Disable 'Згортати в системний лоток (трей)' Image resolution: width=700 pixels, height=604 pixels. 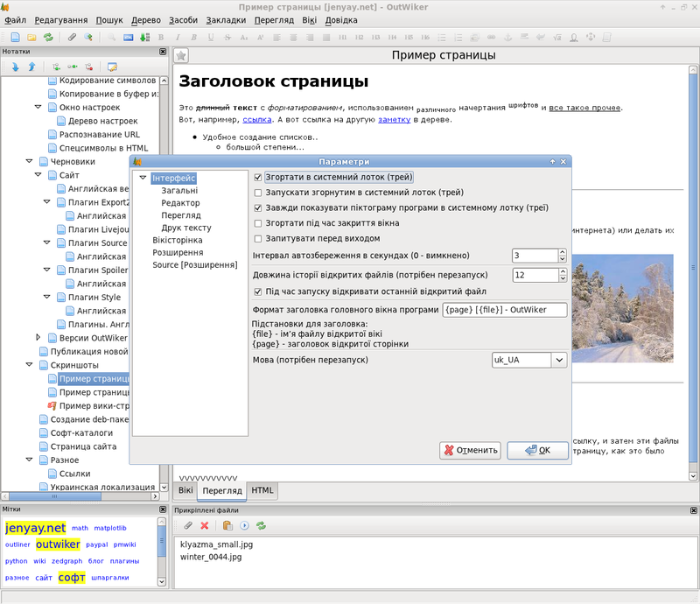point(257,176)
